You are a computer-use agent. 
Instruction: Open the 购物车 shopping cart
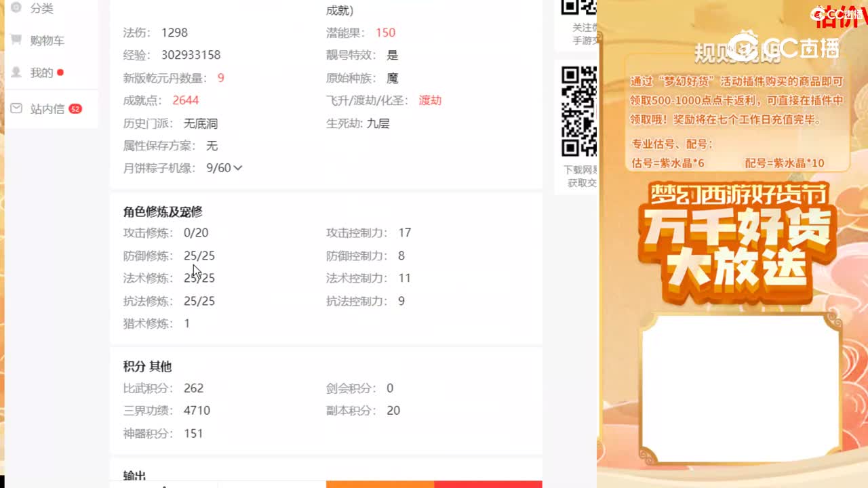[47, 41]
